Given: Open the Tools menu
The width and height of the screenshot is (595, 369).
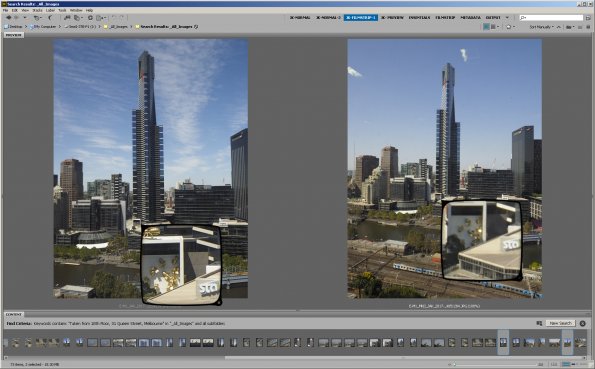Looking at the screenshot, I should 62,10.
